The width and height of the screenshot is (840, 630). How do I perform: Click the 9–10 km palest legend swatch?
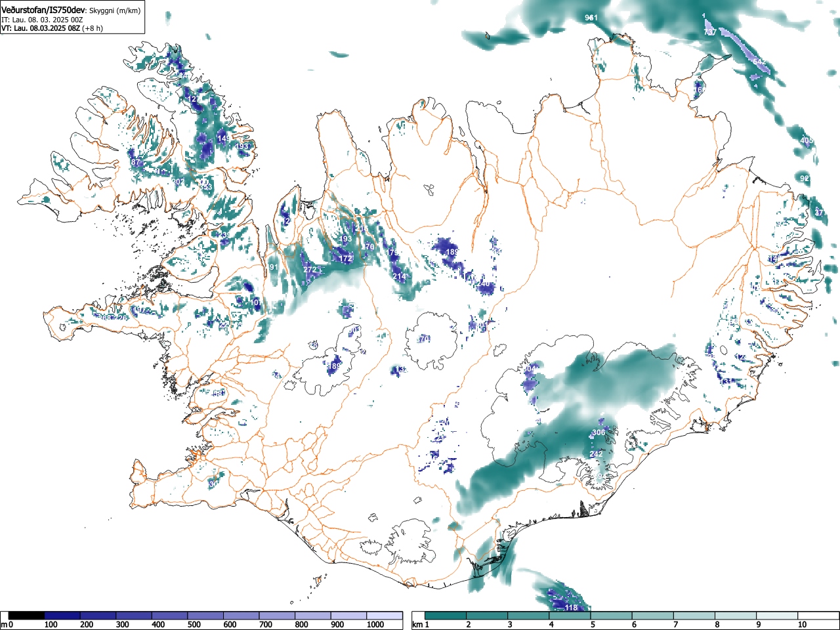(x=778, y=616)
